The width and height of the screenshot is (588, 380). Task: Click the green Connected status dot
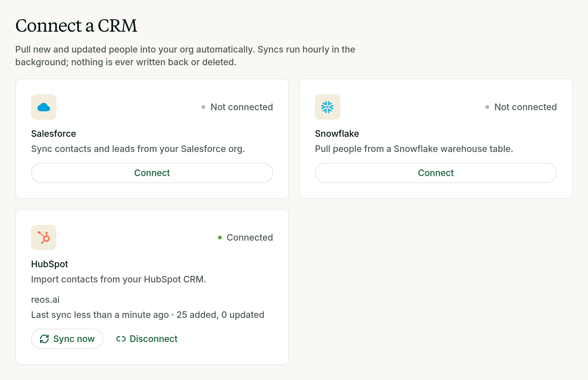pos(220,237)
